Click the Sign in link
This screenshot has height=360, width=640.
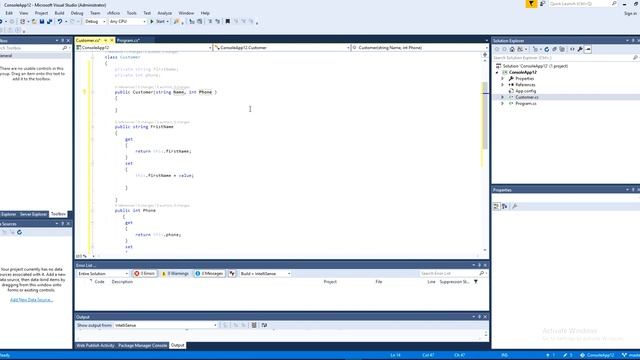point(630,13)
